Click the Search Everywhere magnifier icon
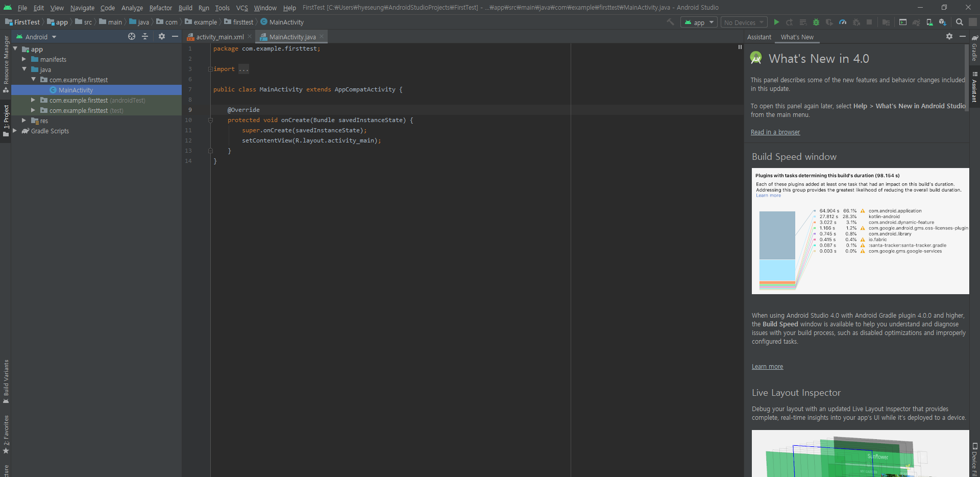 coord(960,22)
